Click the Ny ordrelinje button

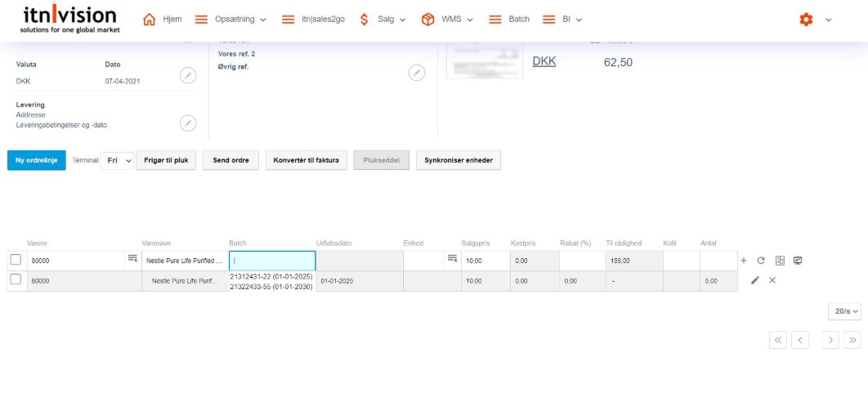click(x=36, y=160)
